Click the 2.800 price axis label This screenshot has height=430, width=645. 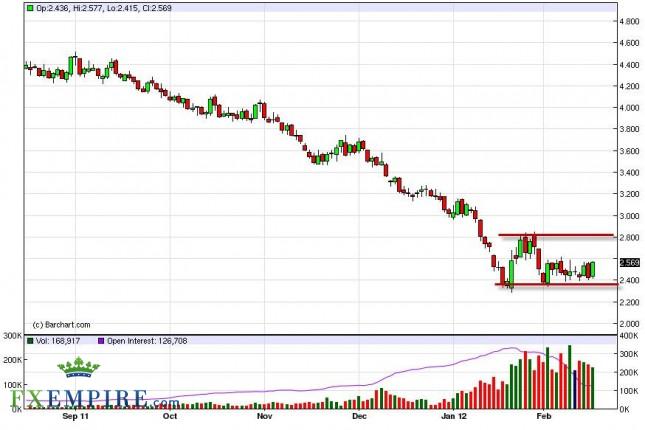coord(629,237)
